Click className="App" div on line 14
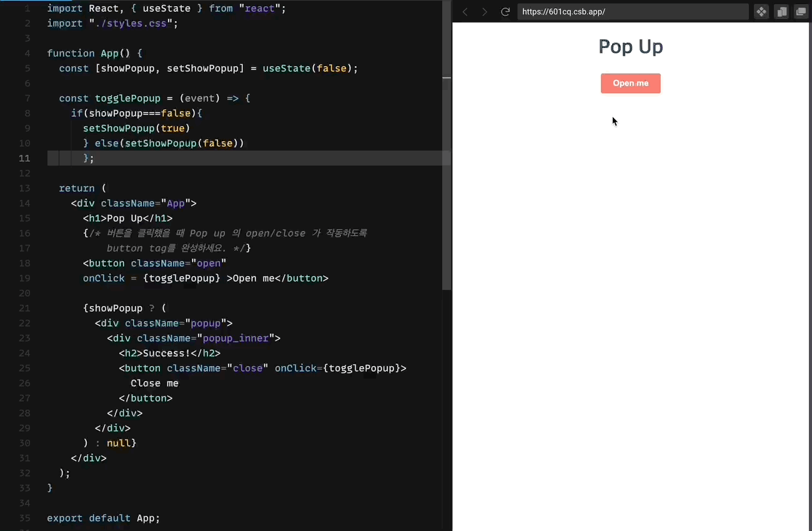The image size is (812, 531). [x=134, y=203]
